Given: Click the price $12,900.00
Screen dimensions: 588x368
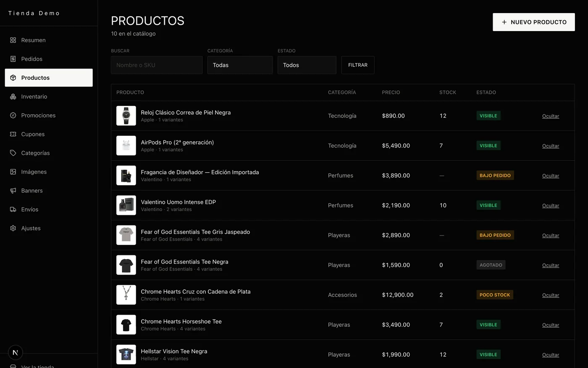Looking at the screenshot, I should [x=398, y=295].
